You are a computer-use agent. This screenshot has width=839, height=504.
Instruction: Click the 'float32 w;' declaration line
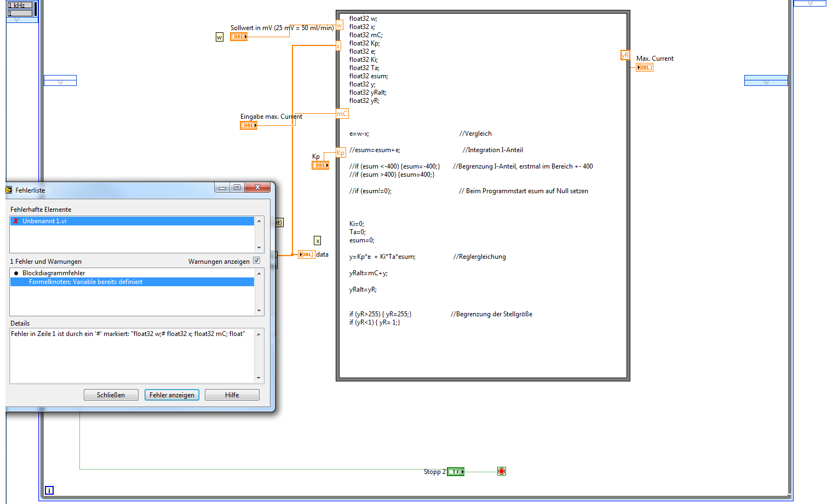pos(363,19)
